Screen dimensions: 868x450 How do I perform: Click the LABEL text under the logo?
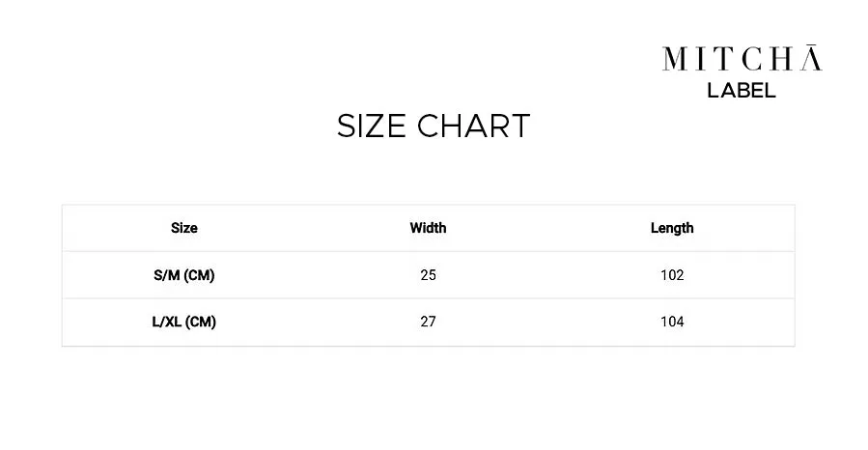742,91
